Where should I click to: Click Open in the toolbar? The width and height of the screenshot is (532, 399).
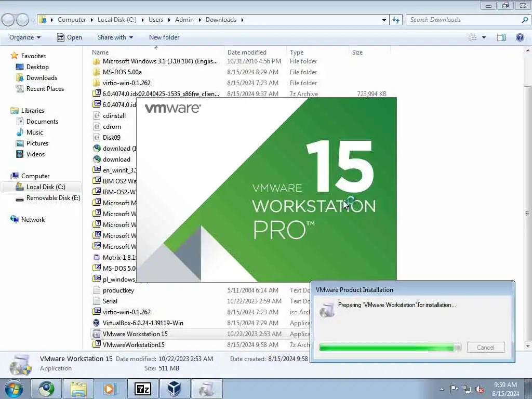click(70, 37)
